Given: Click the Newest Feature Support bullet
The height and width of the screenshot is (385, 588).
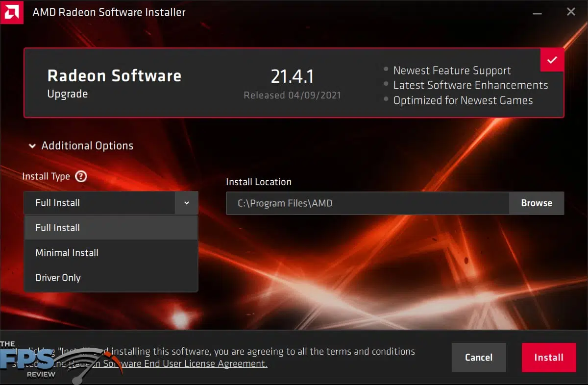Looking at the screenshot, I should point(452,71).
